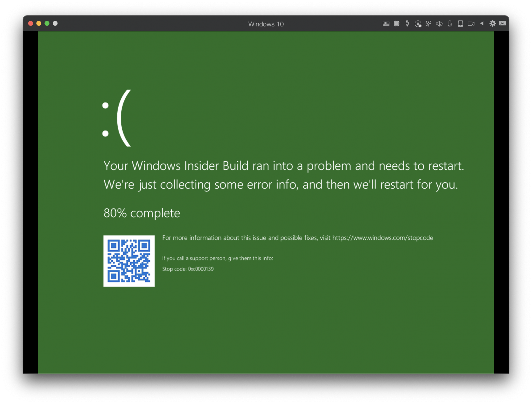Click "We're just collecting some error info" line
532x404 pixels.
tap(281, 185)
